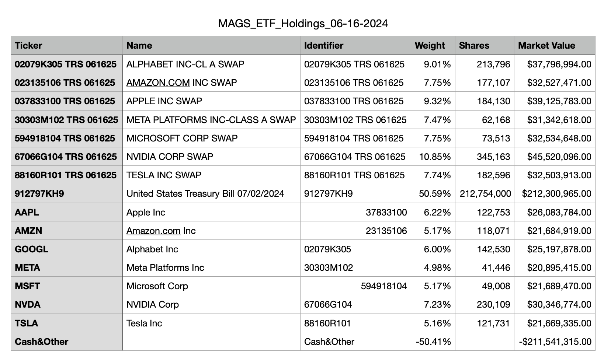
Task: Select the META PLATFORMS INC-CLASS A SWAP cell
Action: (x=211, y=120)
